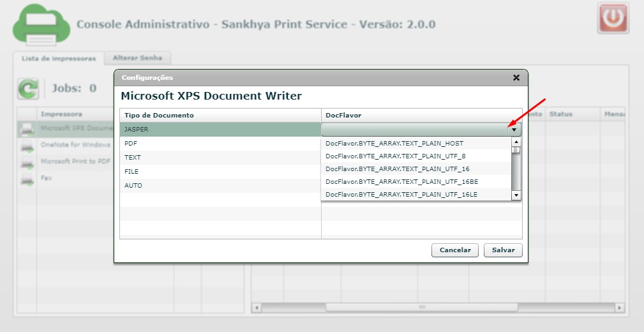The height and width of the screenshot is (332, 644).
Task: Click the Fax printer icon
Action: [27, 179]
